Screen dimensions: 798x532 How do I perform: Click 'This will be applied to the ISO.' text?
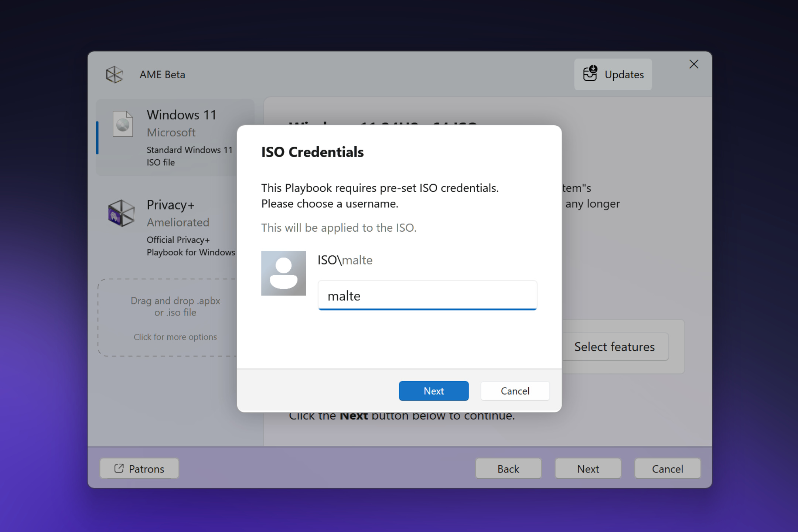339,228
